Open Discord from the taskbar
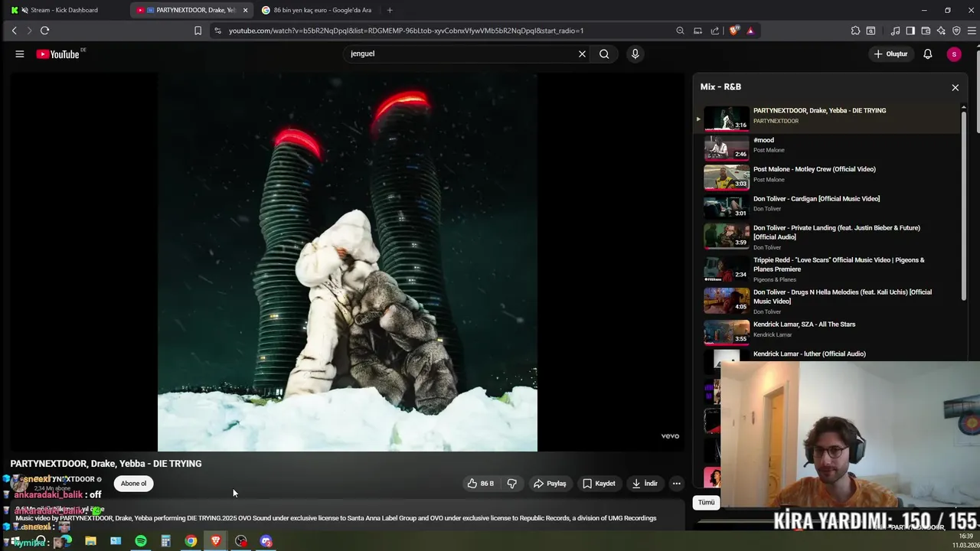Image resolution: width=980 pixels, height=551 pixels. pyautogui.click(x=266, y=541)
